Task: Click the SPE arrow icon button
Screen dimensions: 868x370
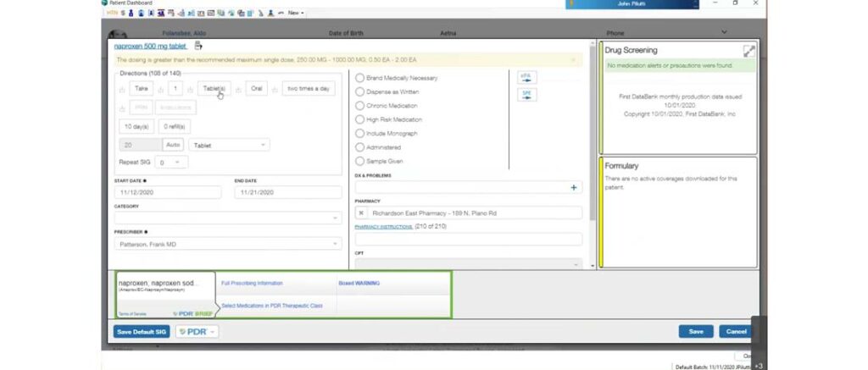Action: 526,95
